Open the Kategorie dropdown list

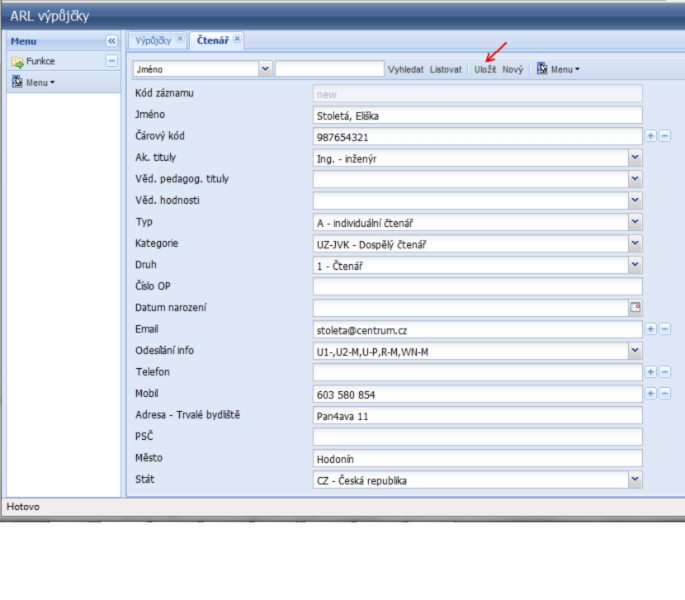pyautogui.click(x=635, y=243)
